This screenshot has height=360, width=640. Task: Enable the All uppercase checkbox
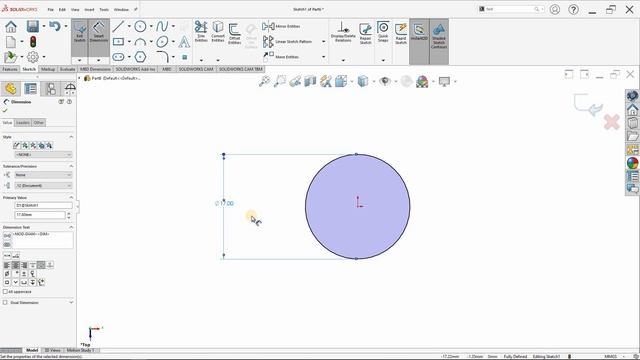pyautogui.click(x=5, y=292)
